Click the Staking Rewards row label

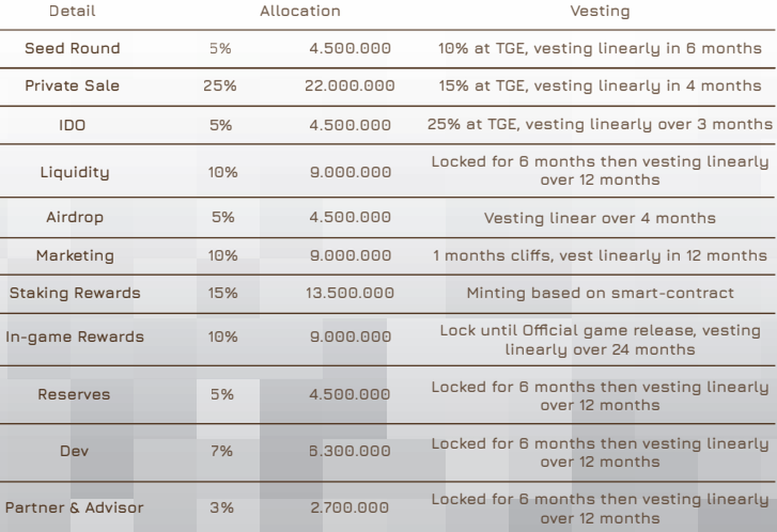pos(74,293)
